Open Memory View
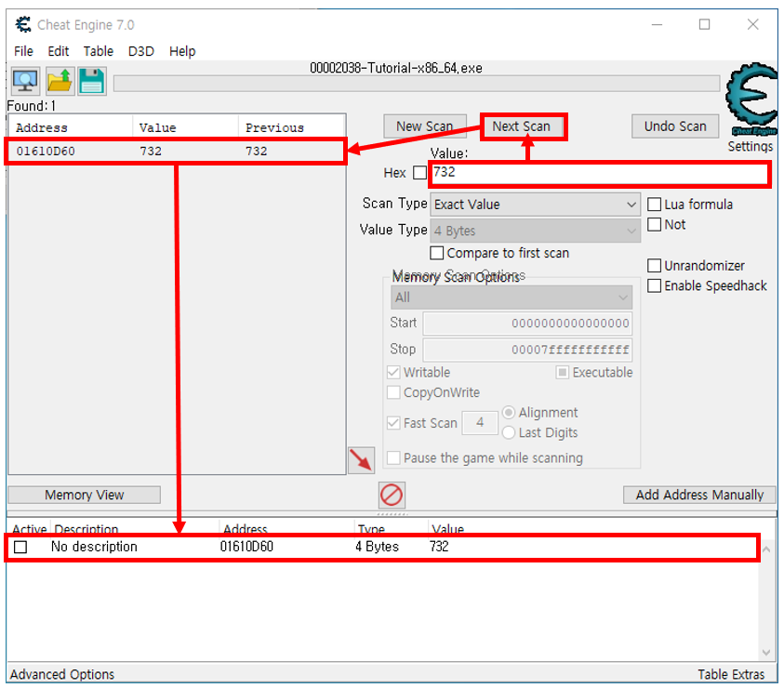Screen dimensions: 784x688 coord(84,495)
